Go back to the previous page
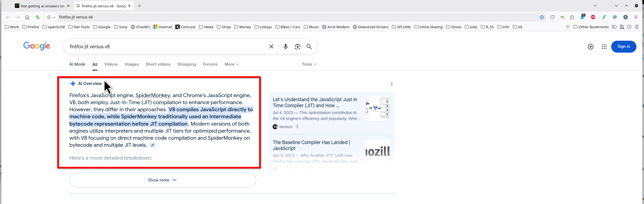 (8, 17)
